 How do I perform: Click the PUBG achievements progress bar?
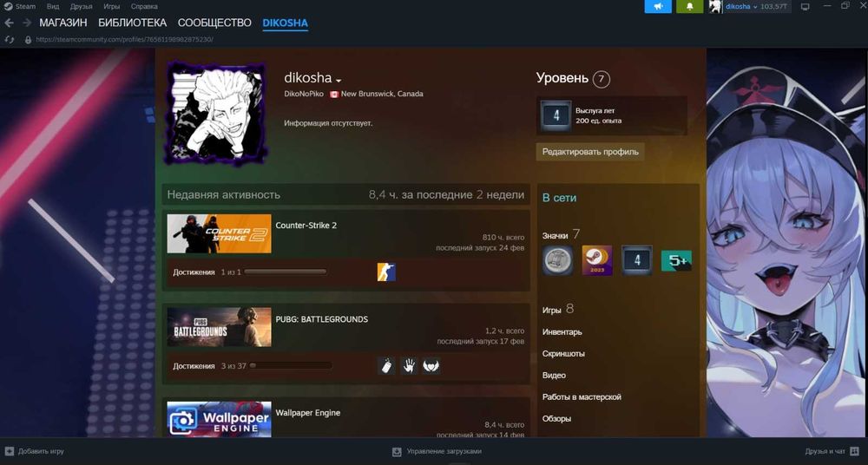point(291,365)
